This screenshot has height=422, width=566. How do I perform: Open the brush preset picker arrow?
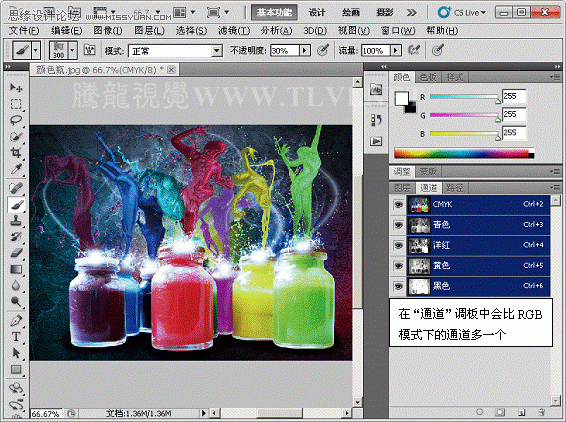[x=73, y=50]
